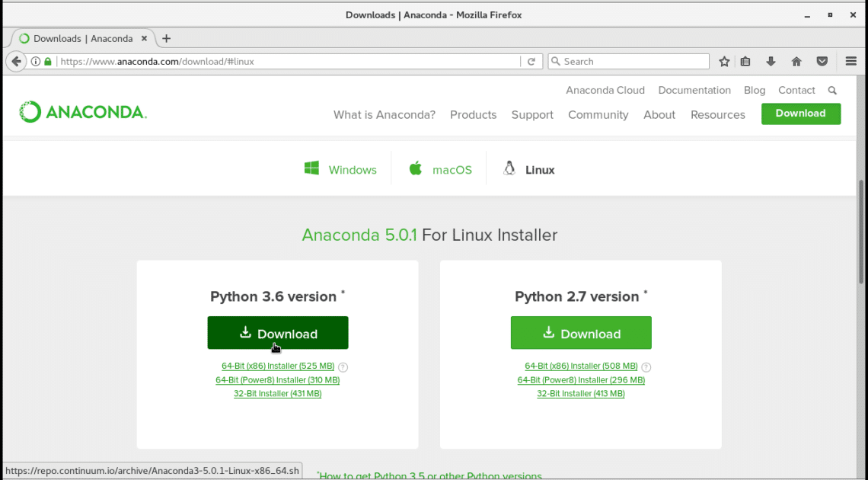Open Anaconda Cloud link

(x=605, y=90)
